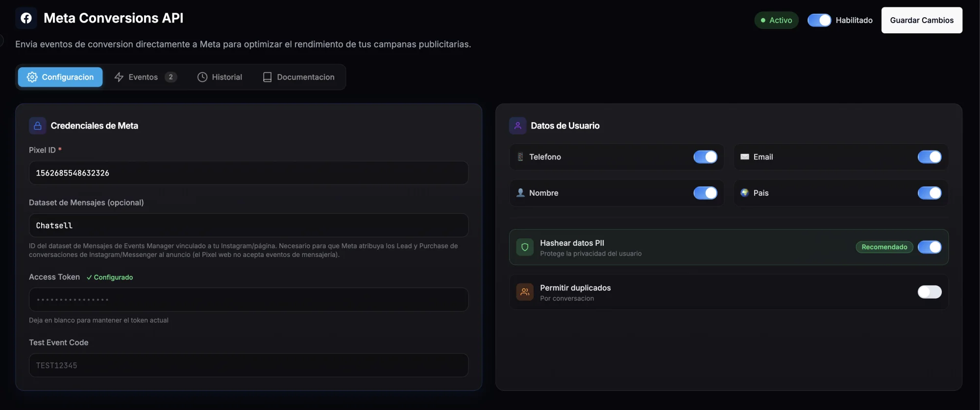
Task: Click the Habilitado label text
Action: coord(854,20)
